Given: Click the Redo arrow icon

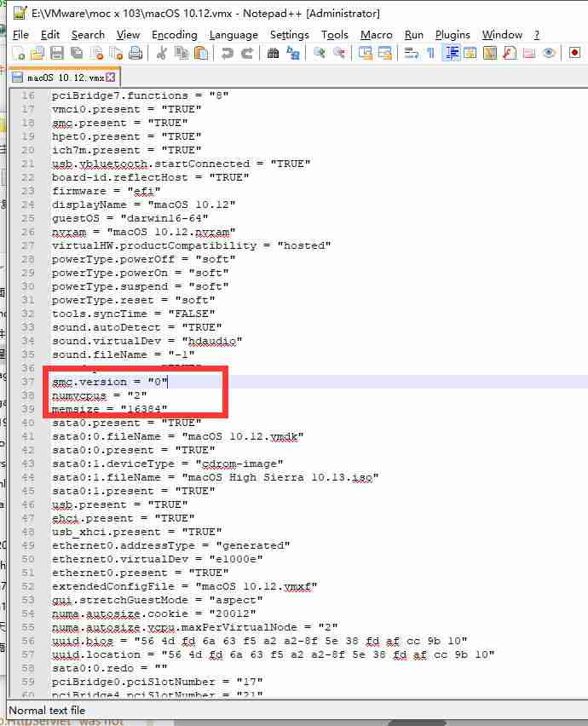Looking at the screenshot, I should pos(247,53).
